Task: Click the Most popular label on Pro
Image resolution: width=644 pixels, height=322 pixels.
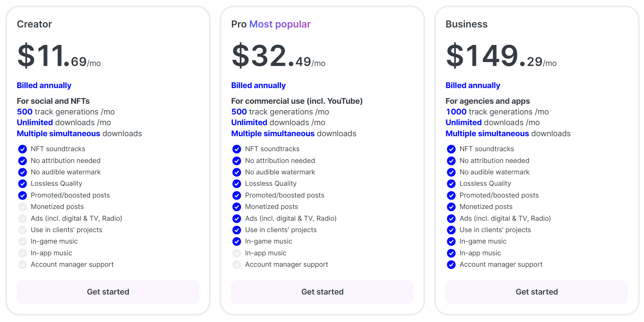Action: click(x=280, y=24)
